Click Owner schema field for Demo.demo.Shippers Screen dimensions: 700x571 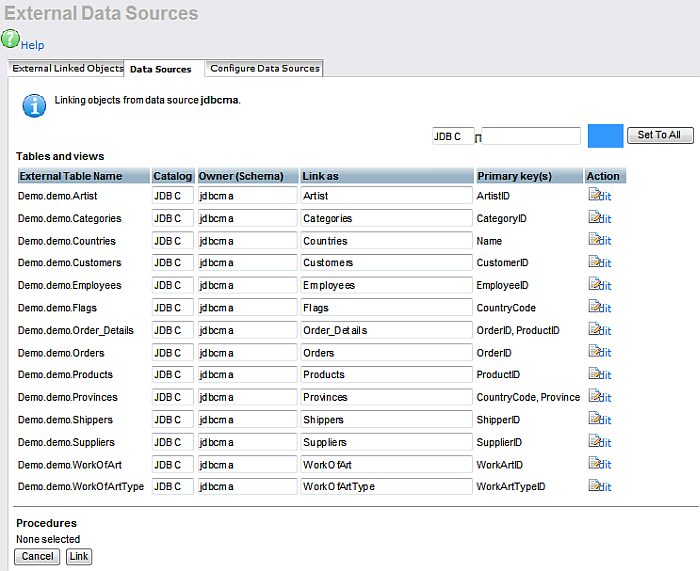click(246, 420)
